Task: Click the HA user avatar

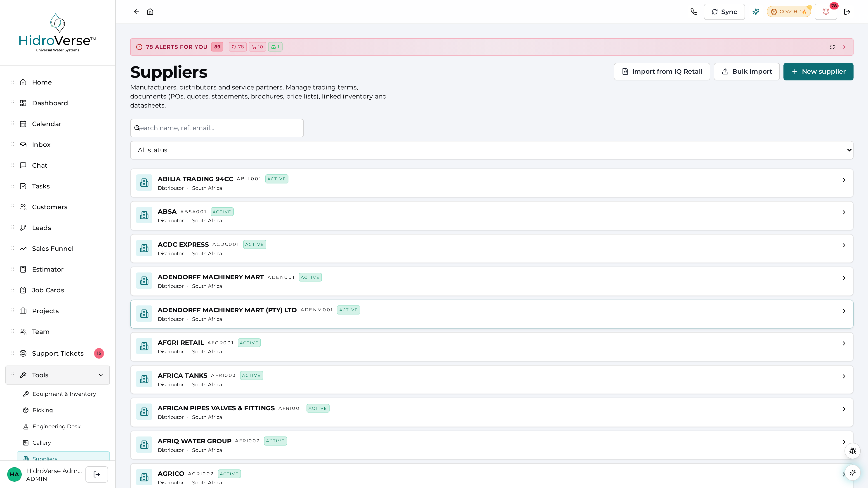Action: click(14, 474)
